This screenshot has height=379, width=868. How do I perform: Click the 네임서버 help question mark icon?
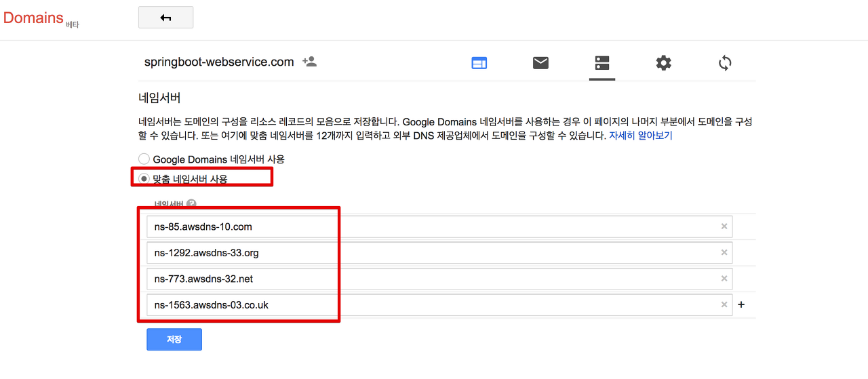click(192, 203)
